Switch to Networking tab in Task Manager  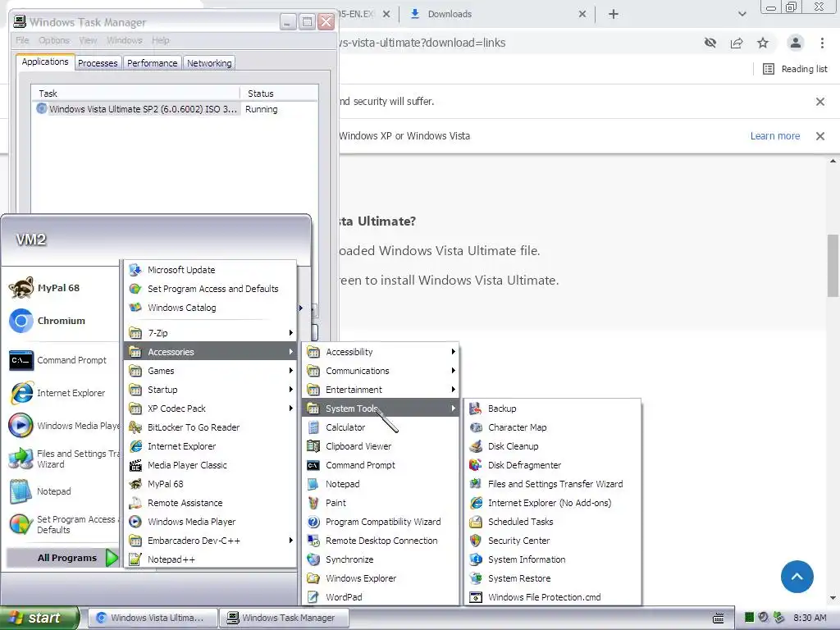[x=209, y=62]
